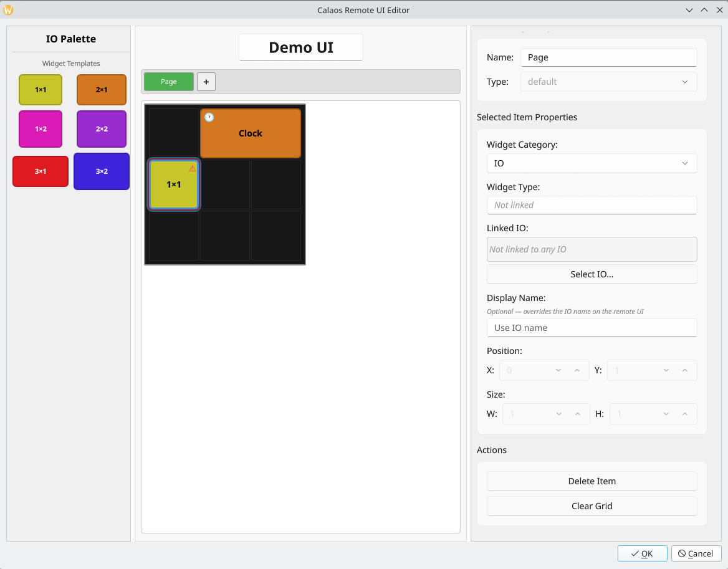728x569 pixels.
Task: Open the Select IO dialog
Action: click(x=591, y=274)
